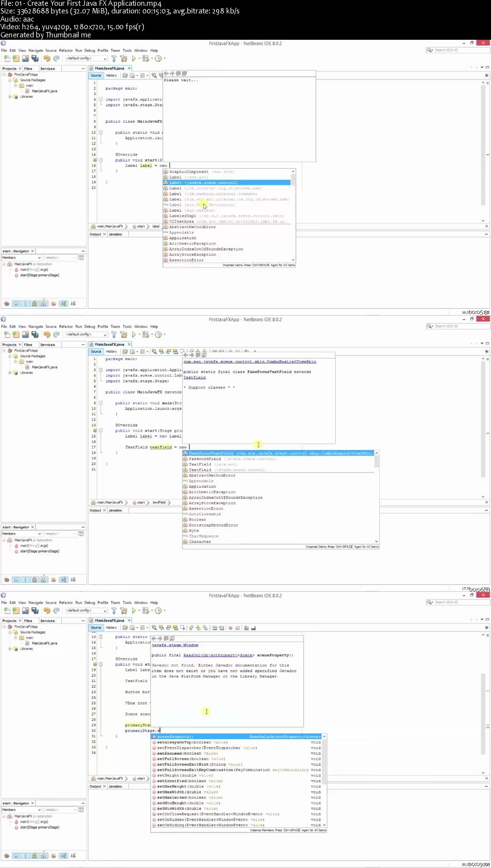491x868 pixels.
Task: Toggle Rectangular Selection in sceneProperty window toolbar
Action: pyautogui.click(x=183, y=628)
